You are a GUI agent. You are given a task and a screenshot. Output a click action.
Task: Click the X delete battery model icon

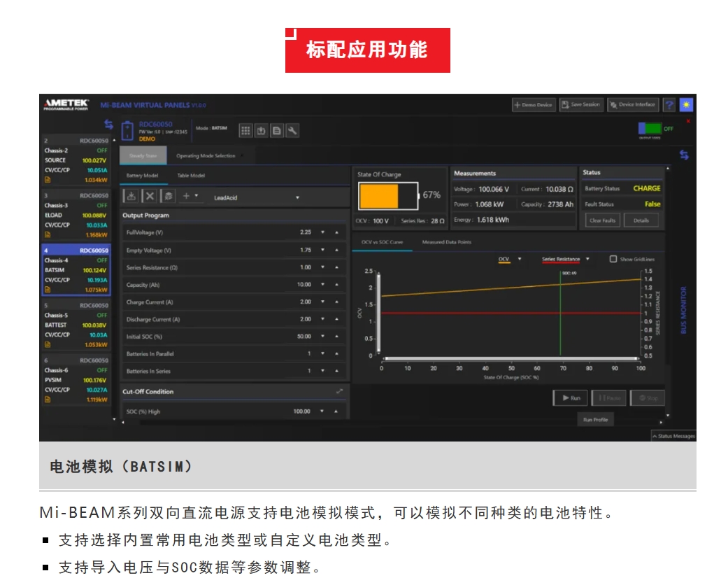[150, 196]
